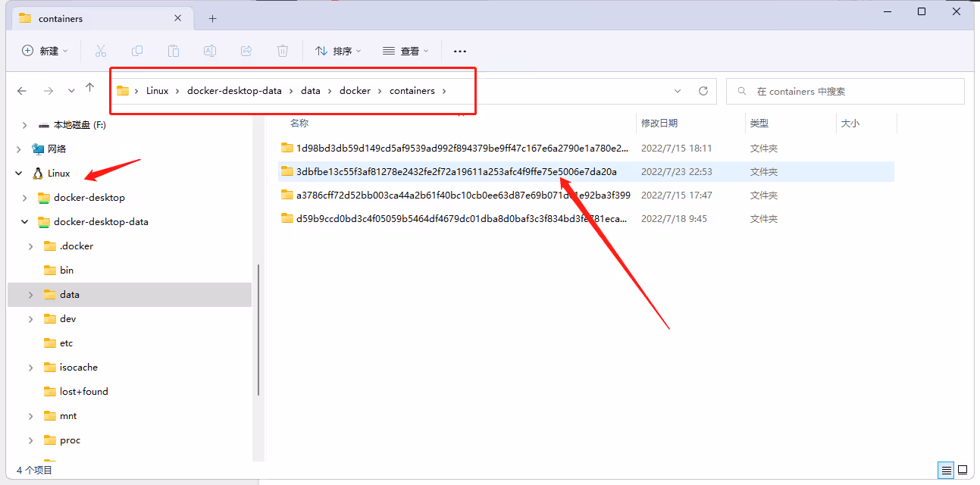Expand the proc tree folder
Image resolution: width=980 pixels, height=485 pixels.
coord(31,440)
